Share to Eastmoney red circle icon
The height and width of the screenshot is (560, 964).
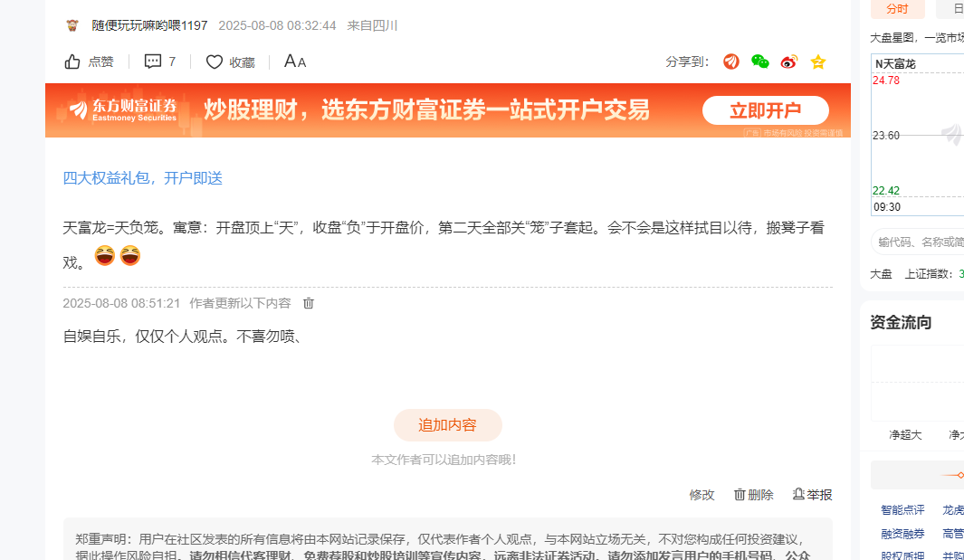pos(731,62)
